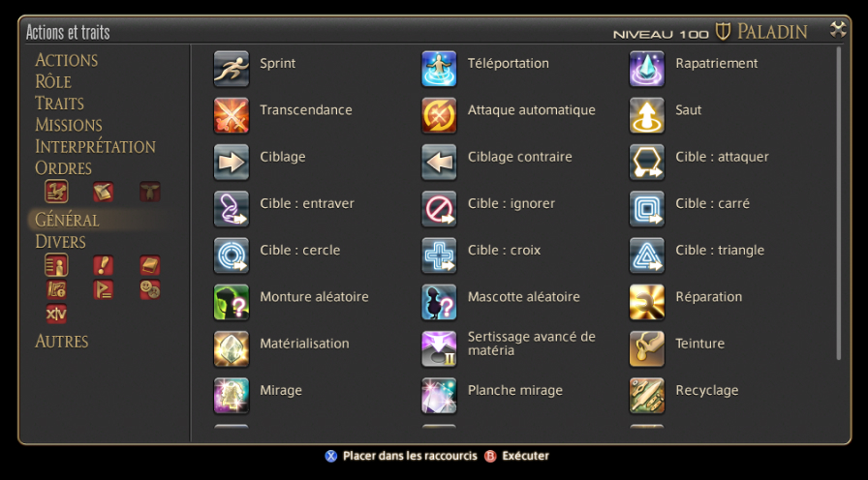
Task: Open the Recyclage action icon
Action: point(646,396)
